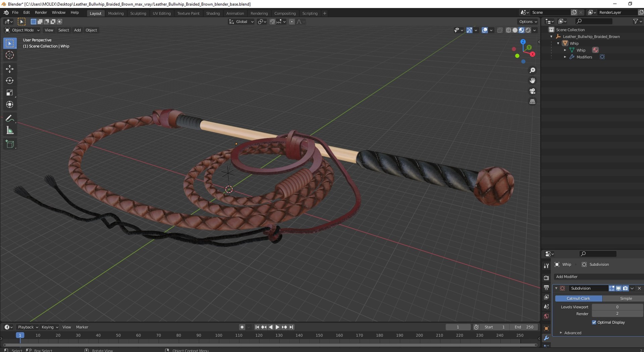
Task: Toggle X-ray display in viewport header
Action: pos(500,30)
